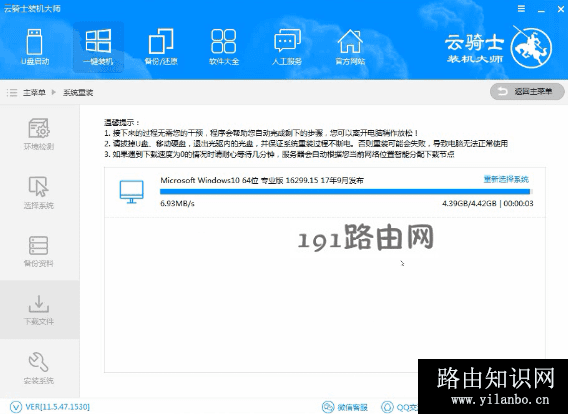Close the 云骑士装机大师 window
Image resolution: width=568 pixels, height=414 pixels.
(560, 9)
